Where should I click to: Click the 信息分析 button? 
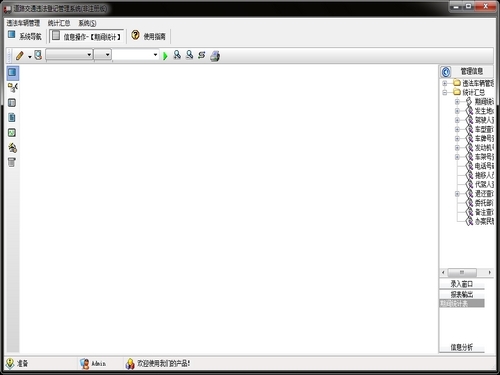click(x=462, y=347)
